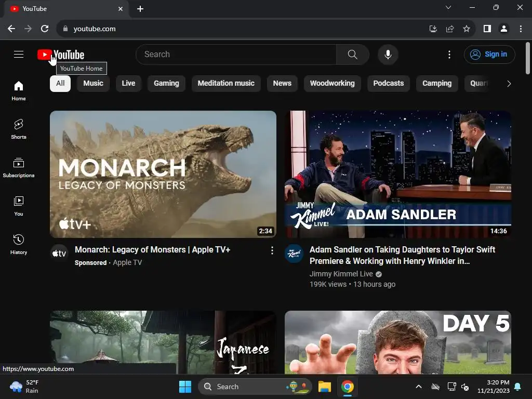This screenshot has height=399, width=532.
Task: Select the Podcasts chip
Action: (x=389, y=84)
